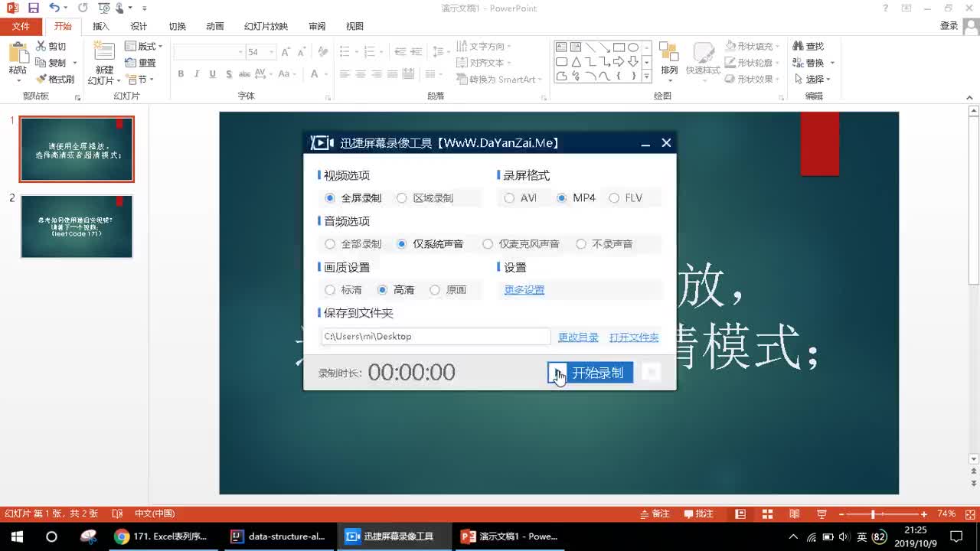
Task: Switch to reading view in status bar
Action: [x=795, y=514]
